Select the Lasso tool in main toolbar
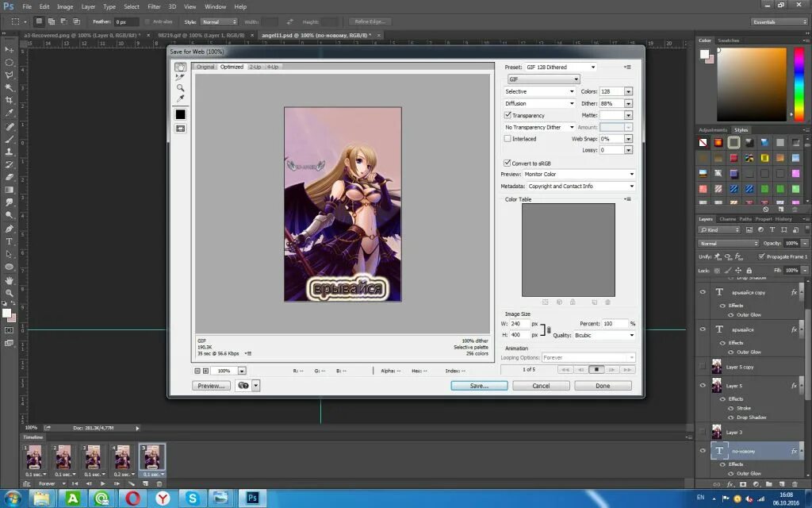The height and width of the screenshot is (508, 812). click(x=9, y=75)
